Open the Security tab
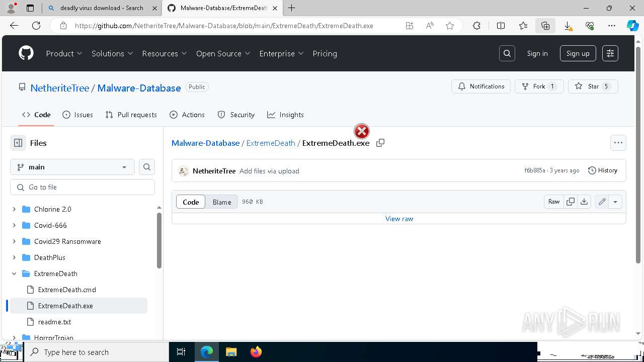Screen dimensions: 644x362 (x=236, y=115)
